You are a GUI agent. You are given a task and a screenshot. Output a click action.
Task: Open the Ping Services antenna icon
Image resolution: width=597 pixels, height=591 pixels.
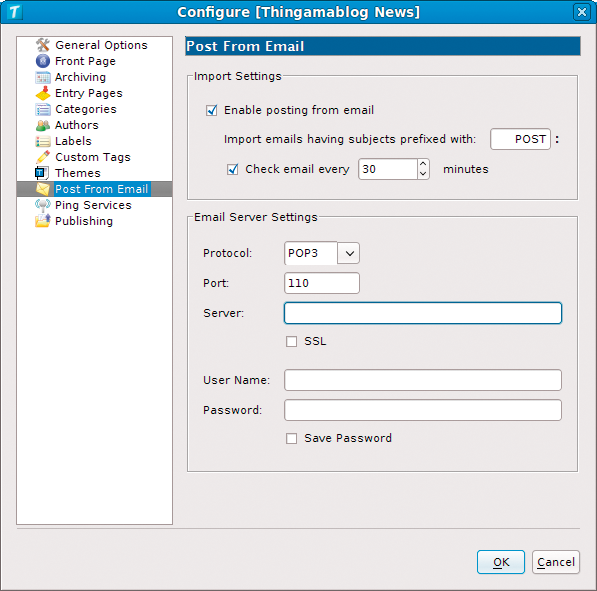coord(43,205)
